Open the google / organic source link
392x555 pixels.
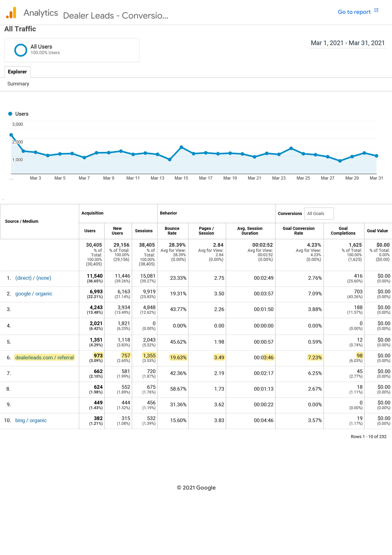pos(34,294)
